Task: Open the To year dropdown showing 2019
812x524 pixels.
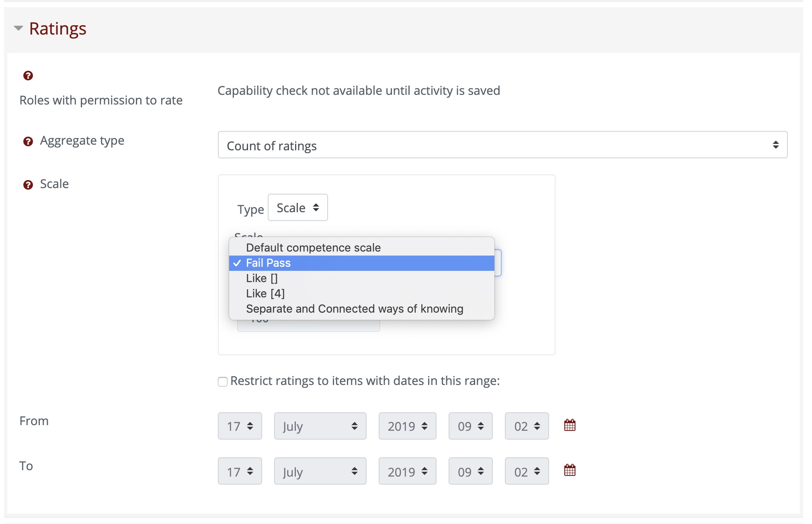Action: 407,471
